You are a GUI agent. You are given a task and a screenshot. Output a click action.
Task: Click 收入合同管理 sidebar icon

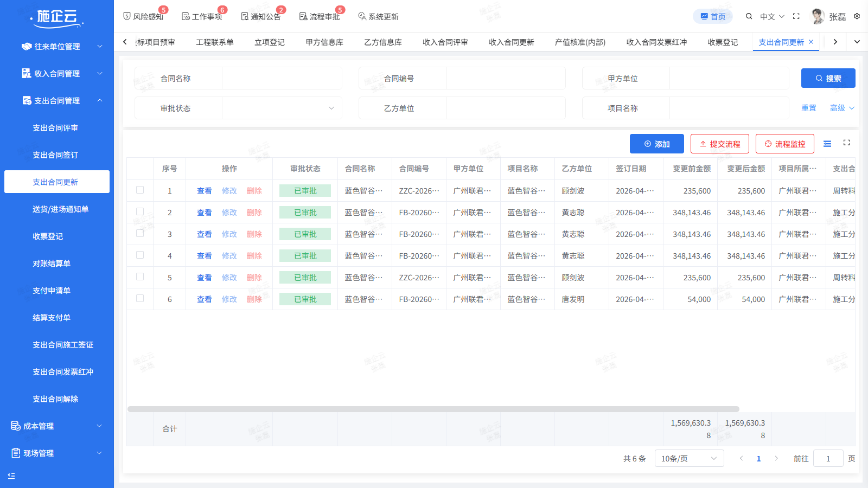(x=26, y=73)
